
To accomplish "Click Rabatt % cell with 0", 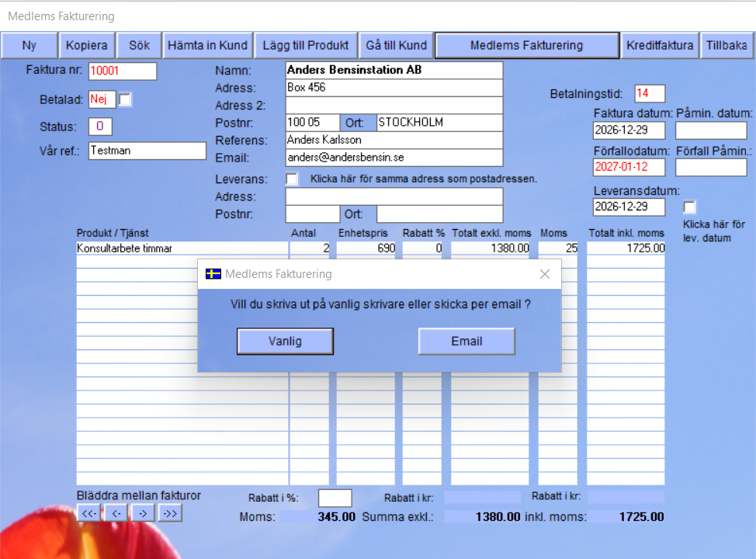I will 422,248.
